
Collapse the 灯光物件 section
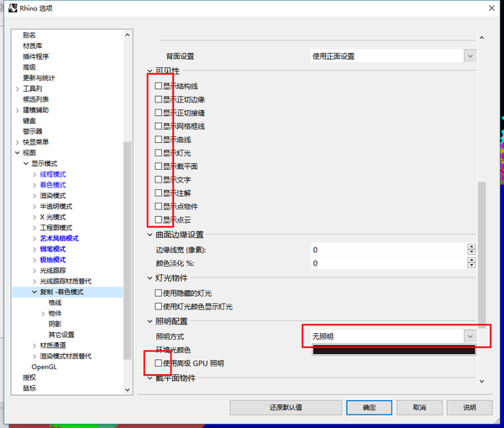click(x=150, y=278)
